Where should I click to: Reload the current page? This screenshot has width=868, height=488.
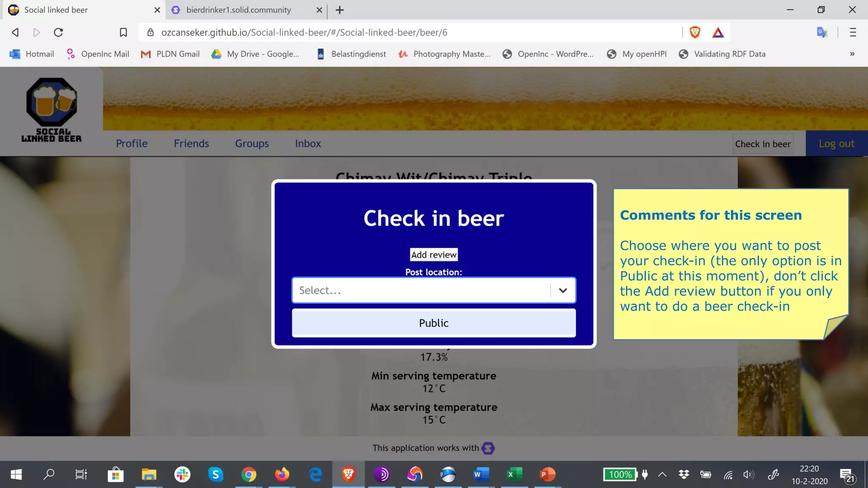[x=58, y=32]
